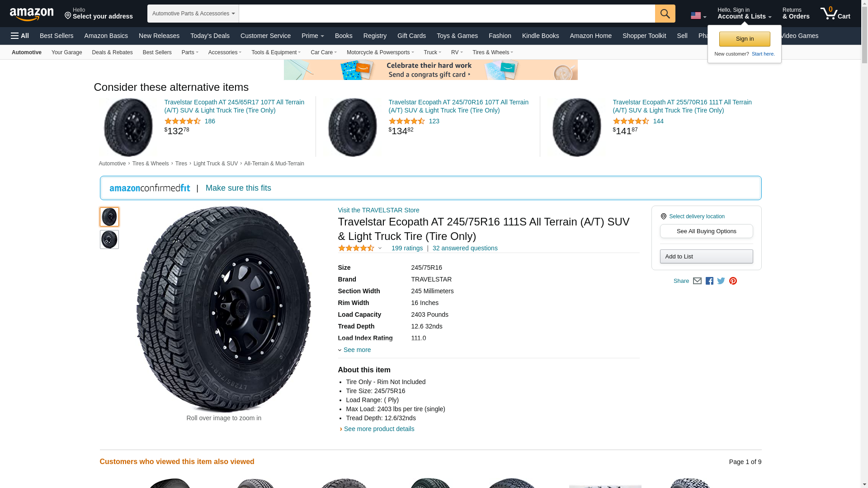Viewport: 868px width, 488px height.
Task: Go to Today's Deals
Action: tap(210, 36)
